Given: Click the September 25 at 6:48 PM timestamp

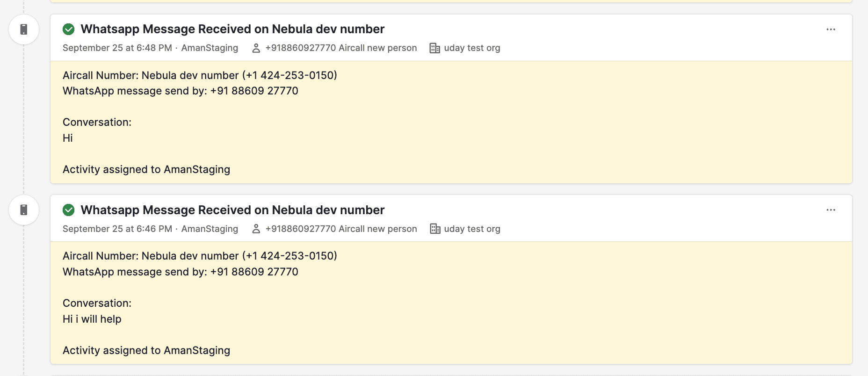Looking at the screenshot, I should (x=117, y=48).
